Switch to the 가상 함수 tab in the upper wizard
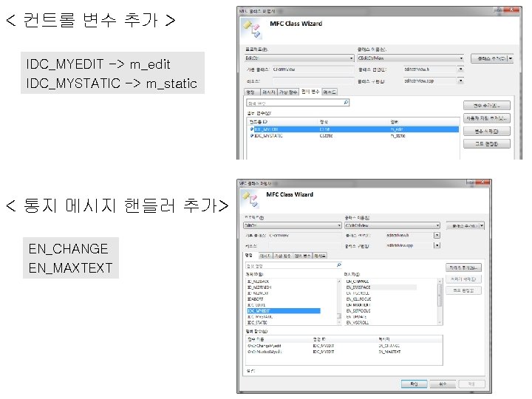Viewport: 532px width, 399px height. 288,92
